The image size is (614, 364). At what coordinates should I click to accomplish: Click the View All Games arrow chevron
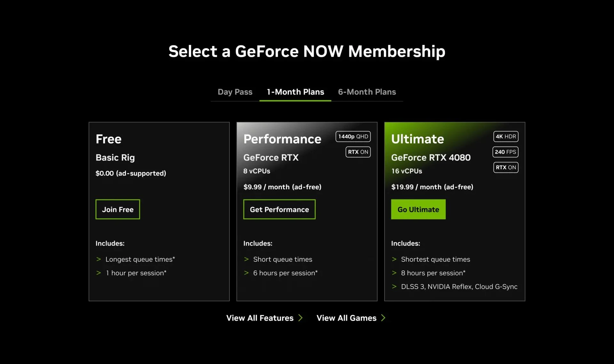click(x=384, y=318)
